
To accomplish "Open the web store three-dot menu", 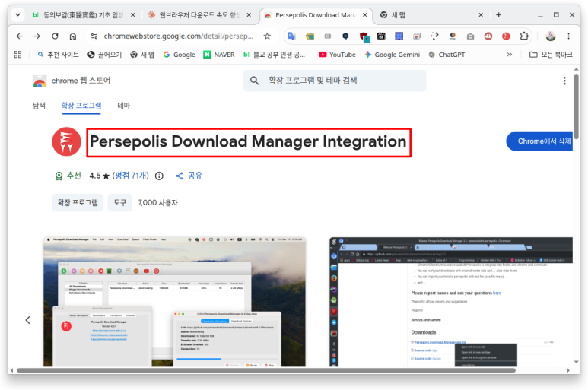I will (564, 81).
